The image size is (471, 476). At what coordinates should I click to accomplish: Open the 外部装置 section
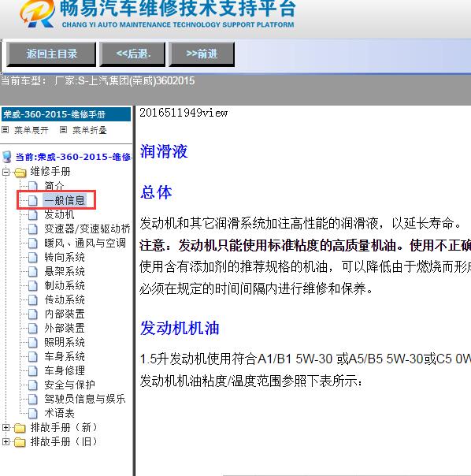click(65, 328)
